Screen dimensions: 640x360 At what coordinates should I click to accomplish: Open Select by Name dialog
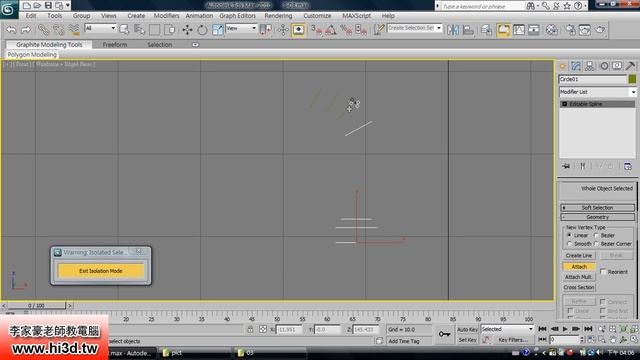140,30
